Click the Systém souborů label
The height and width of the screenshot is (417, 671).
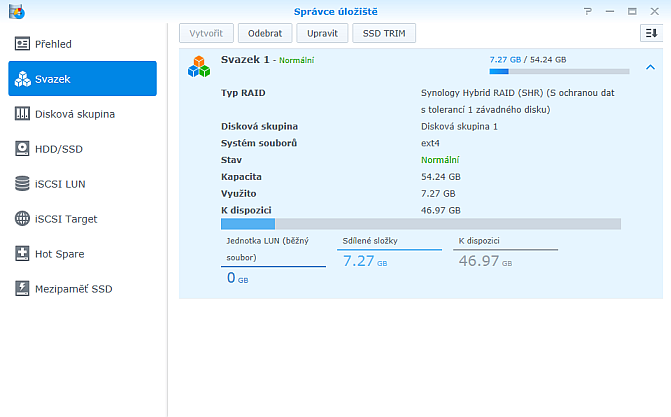(x=259, y=143)
